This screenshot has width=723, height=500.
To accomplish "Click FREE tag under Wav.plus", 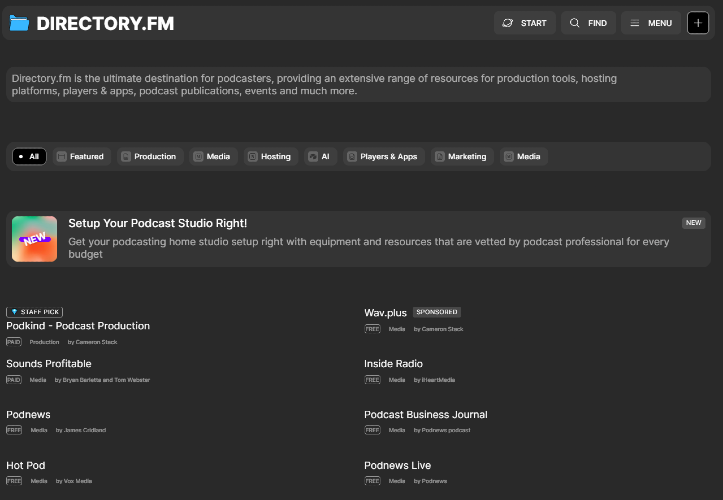I will pyautogui.click(x=373, y=329).
